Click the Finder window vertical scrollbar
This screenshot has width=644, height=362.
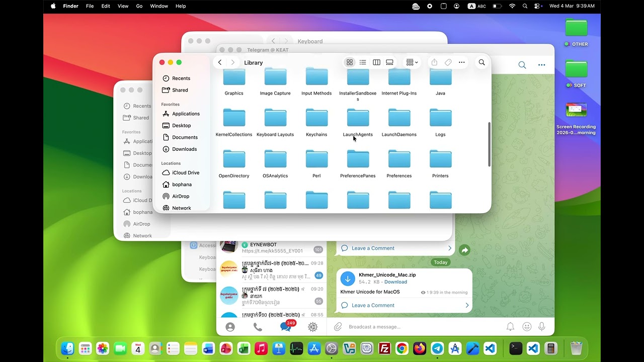tap(489, 144)
